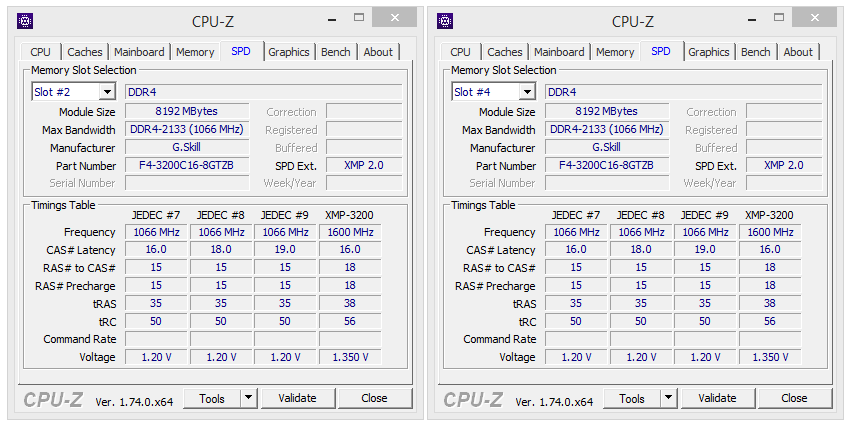Click XMP-3200 voltage 1.350 V in right window
The image size is (849, 423).
click(x=770, y=357)
